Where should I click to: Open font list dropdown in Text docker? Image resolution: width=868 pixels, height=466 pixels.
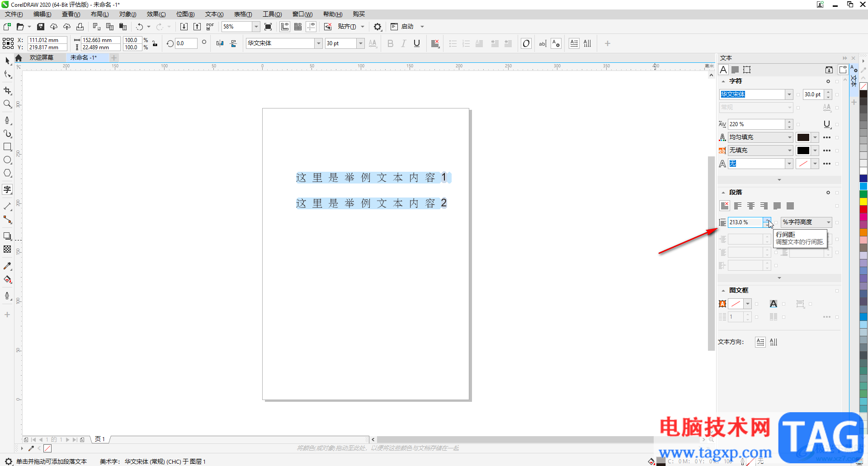pyautogui.click(x=789, y=94)
